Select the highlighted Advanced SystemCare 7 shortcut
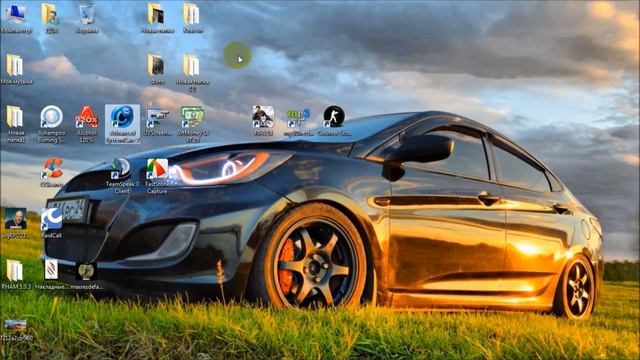This screenshot has width=640, height=360. click(x=122, y=124)
